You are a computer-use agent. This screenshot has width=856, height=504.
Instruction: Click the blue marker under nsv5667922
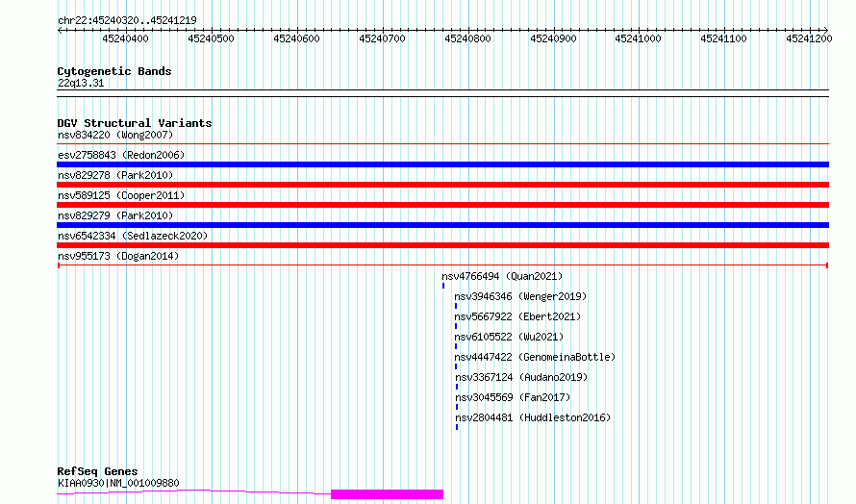[456, 326]
